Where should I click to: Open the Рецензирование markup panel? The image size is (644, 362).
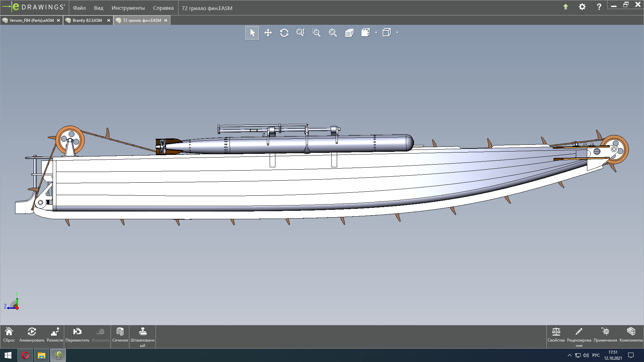click(x=579, y=337)
